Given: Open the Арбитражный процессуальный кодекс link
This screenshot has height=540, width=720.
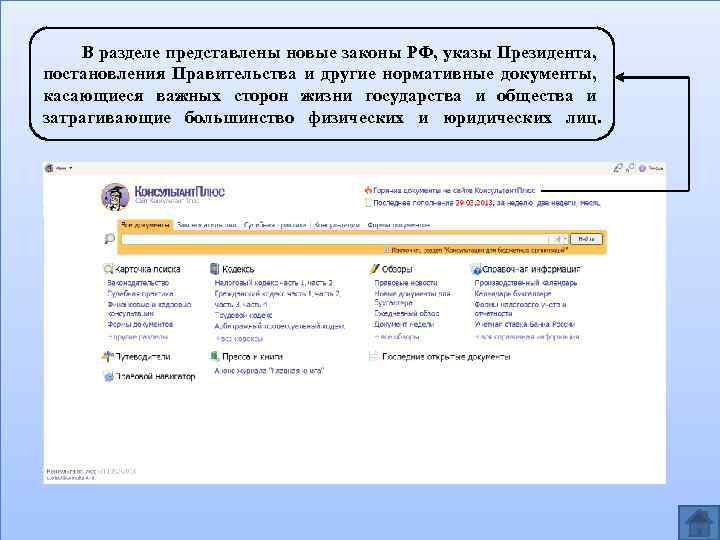Looking at the screenshot, I should click(x=280, y=326).
